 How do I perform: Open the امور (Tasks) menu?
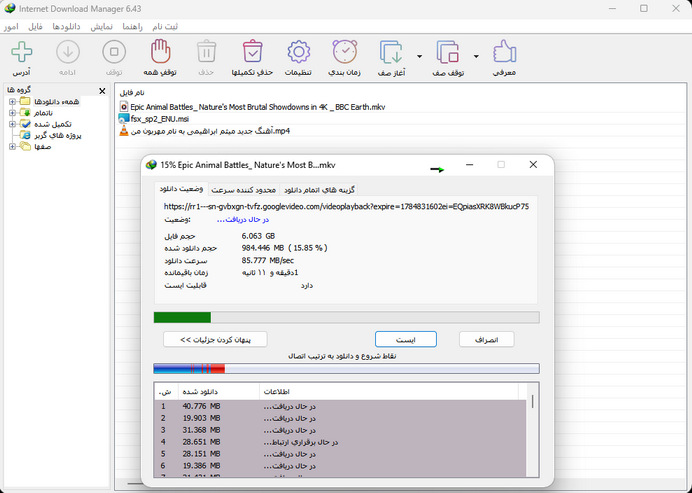pyautogui.click(x=11, y=27)
